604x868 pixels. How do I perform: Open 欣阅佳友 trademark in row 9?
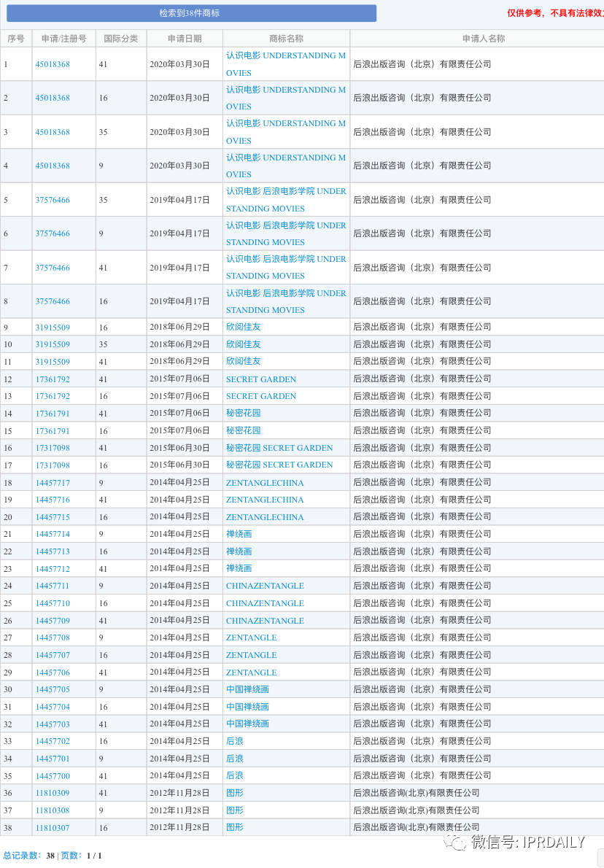point(243,328)
